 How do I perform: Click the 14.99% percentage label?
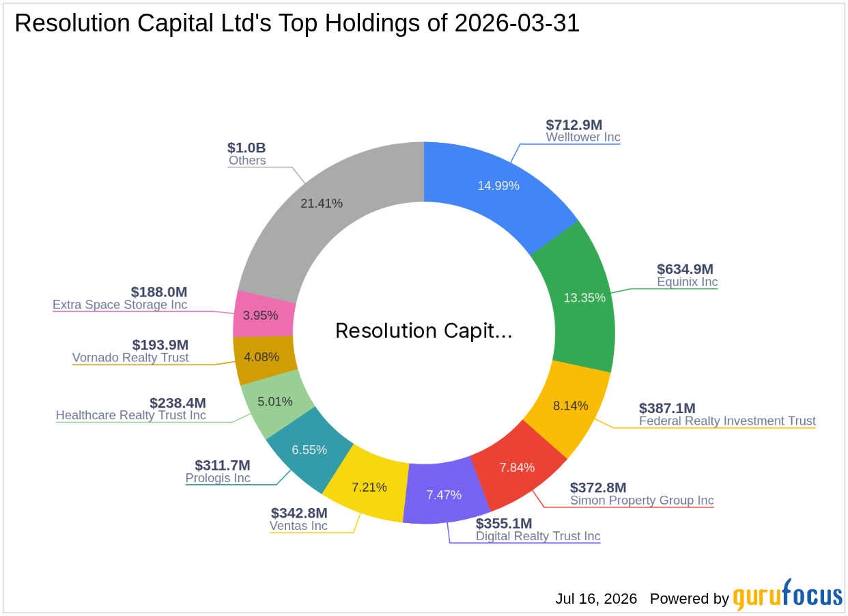point(498,186)
